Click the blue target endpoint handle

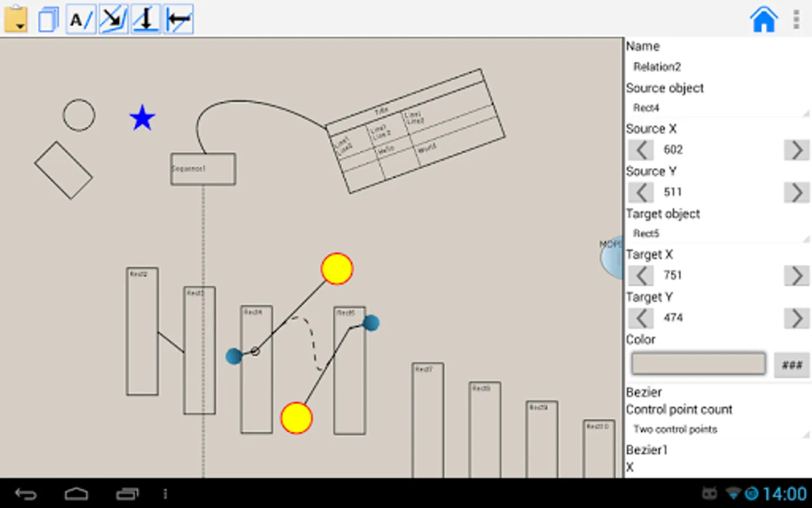tap(371, 323)
